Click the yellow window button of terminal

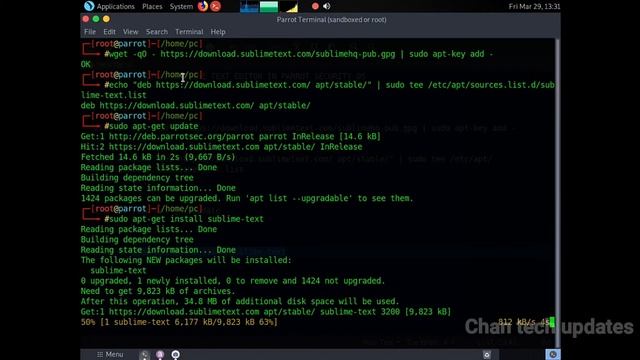coord(106,19)
